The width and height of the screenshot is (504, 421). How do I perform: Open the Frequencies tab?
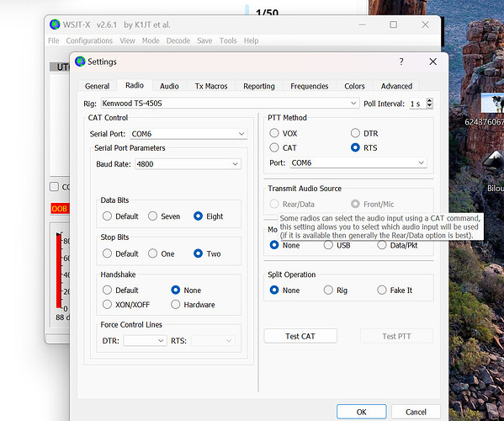309,86
